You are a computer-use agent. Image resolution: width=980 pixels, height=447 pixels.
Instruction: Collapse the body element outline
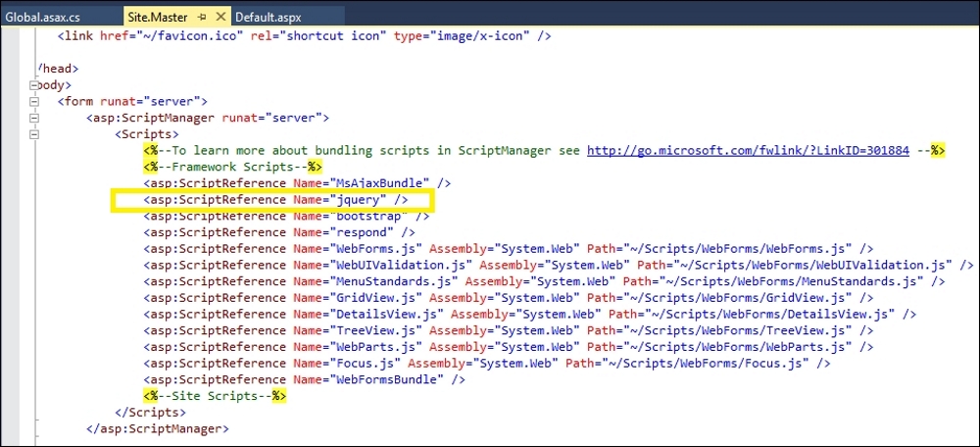35,84
